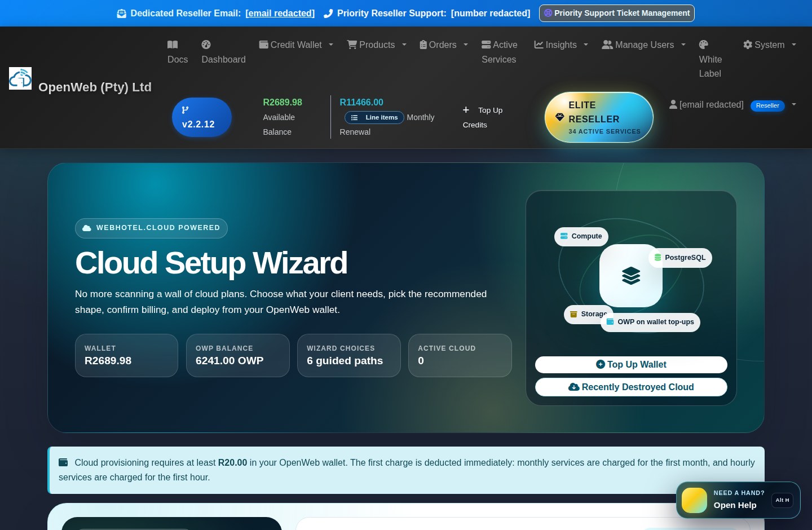The height and width of the screenshot is (530, 812).
Task: Click the Recently Destroyed Cloud button
Action: coord(631,387)
